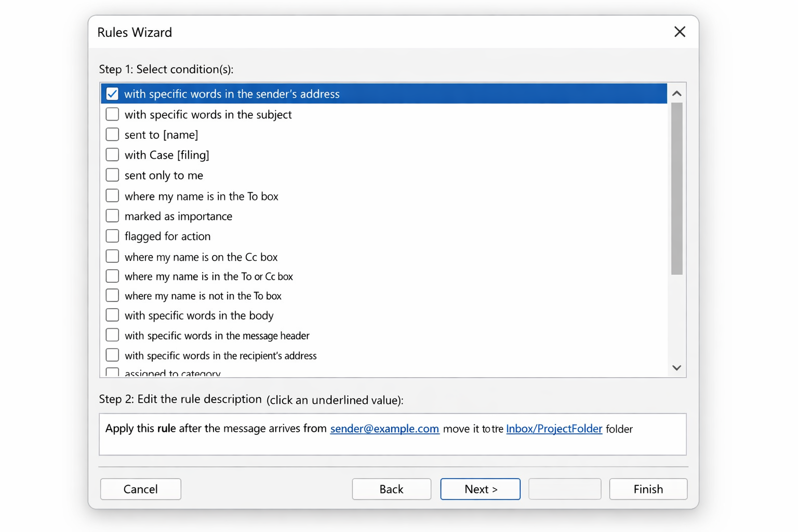Viewport: 798px width, 532px height.
Task: Select "sent only to me" condition
Action: pyautogui.click(x=112, y=175)
